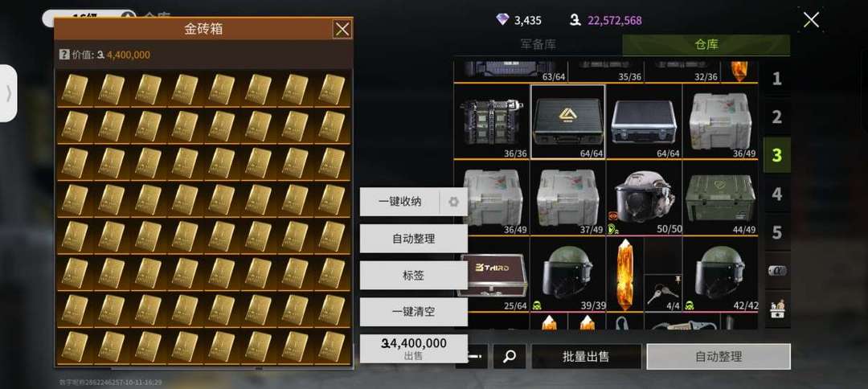Image resolution: width=868 pixels, height=389 pixels.
Task: Select the silver aluminum case 64/64
Action: coord(644,121)
